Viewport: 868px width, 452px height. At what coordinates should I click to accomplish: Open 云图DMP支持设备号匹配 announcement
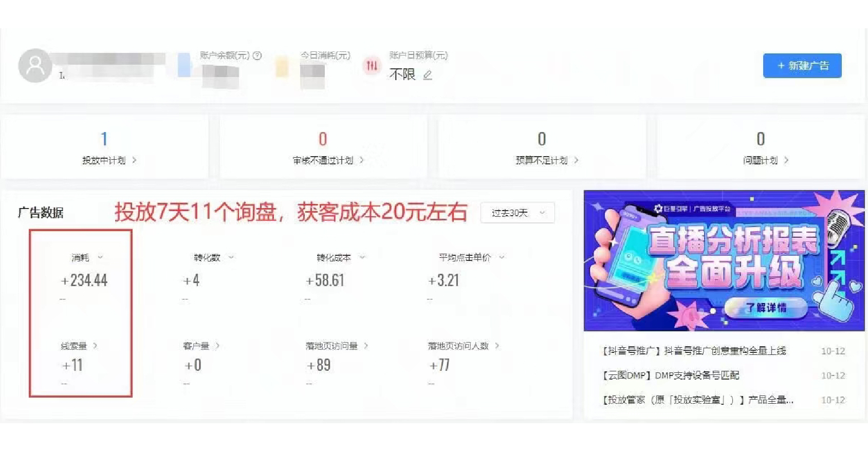click(x=671, y=375)
